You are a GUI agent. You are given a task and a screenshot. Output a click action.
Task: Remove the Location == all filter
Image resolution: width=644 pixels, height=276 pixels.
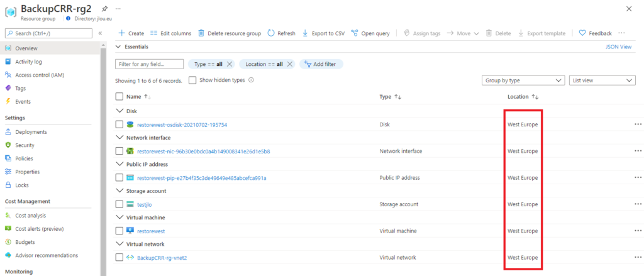(x=289, y=64)
